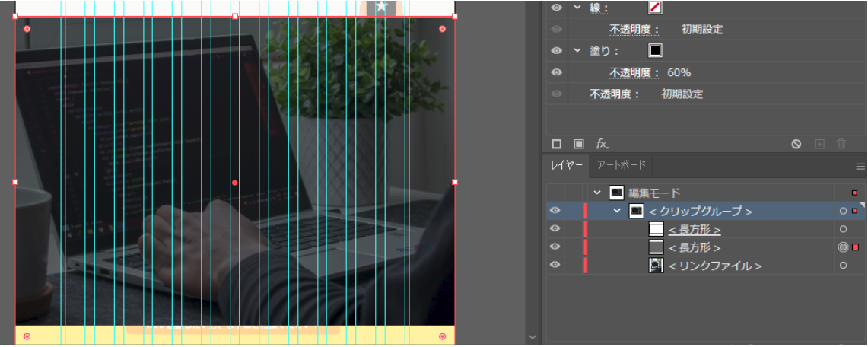The width and height of the screenshot is (868, 347).
Task: Click the target circle of クリップグループ row
Action: tap(843, 211)
